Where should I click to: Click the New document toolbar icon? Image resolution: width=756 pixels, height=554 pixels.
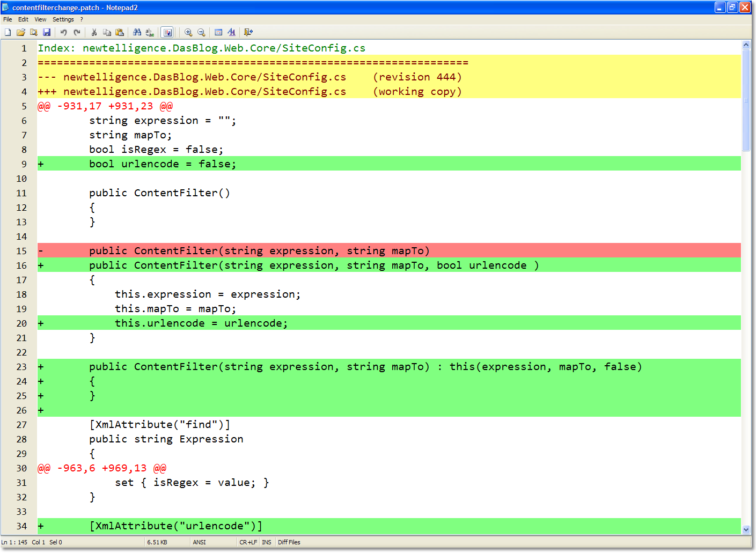click(8, 32)
